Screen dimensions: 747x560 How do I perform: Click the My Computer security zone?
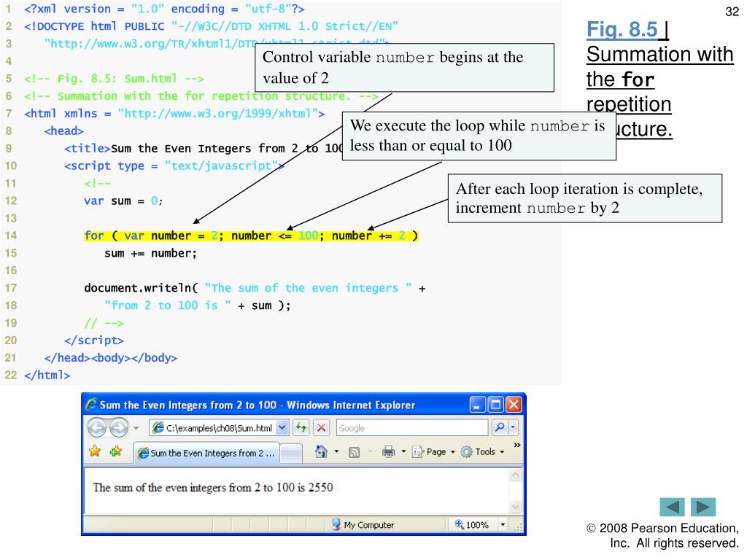point(363,524)
